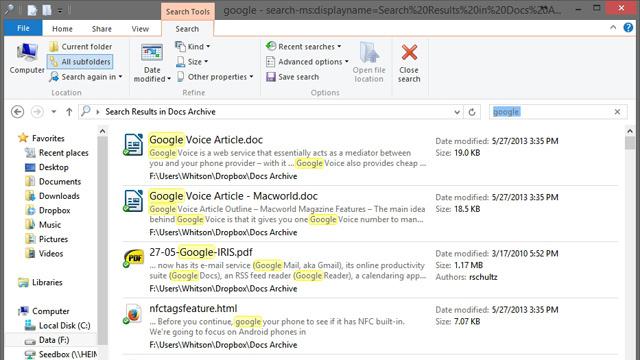Open Recent places in Favorites

(57, 153)
